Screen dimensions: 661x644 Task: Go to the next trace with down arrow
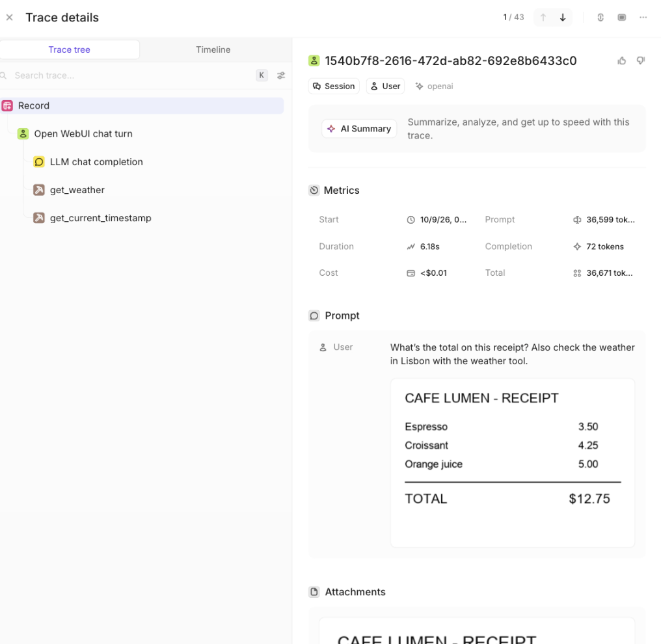click(x=563, y=18)
